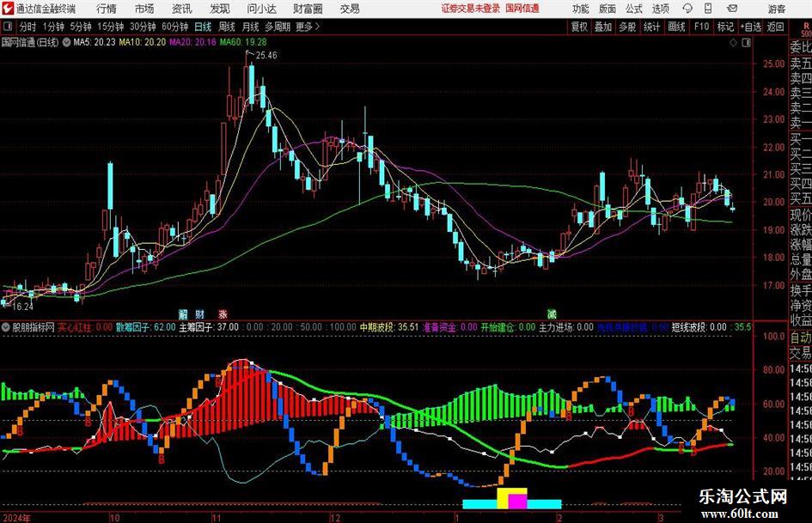Switch to 分时 chart tab

tap(28, 27)
